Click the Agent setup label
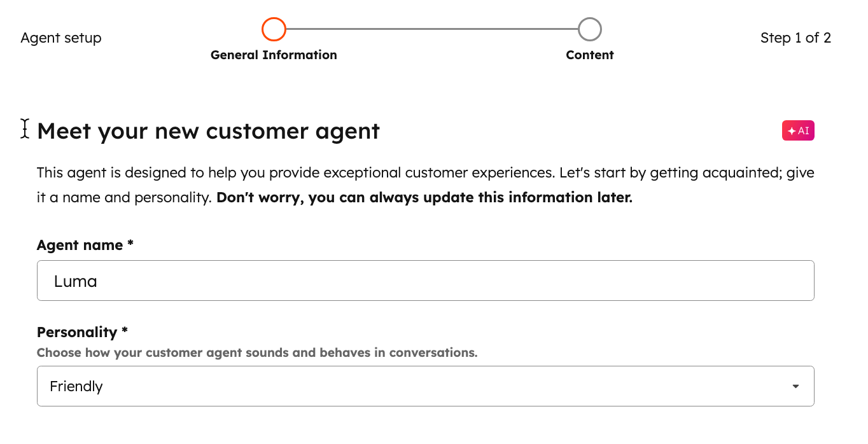The height and width of the screenshot is (444, 868). click(x=60, y=38)
